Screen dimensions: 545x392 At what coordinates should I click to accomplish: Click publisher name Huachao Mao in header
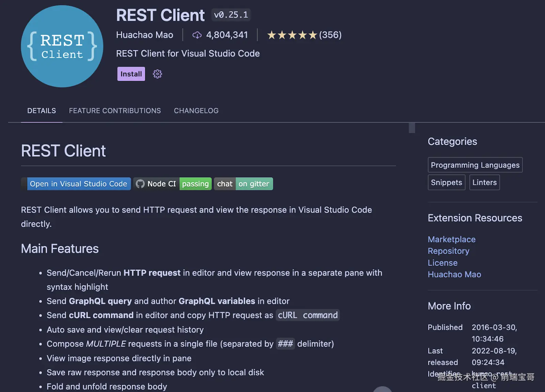click(144, 35)
